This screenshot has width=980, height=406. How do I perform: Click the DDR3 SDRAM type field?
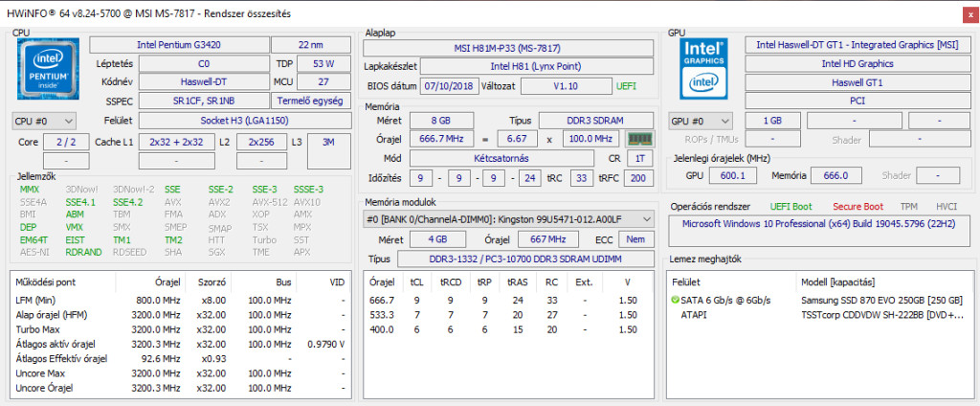click(x=596, y=121)
